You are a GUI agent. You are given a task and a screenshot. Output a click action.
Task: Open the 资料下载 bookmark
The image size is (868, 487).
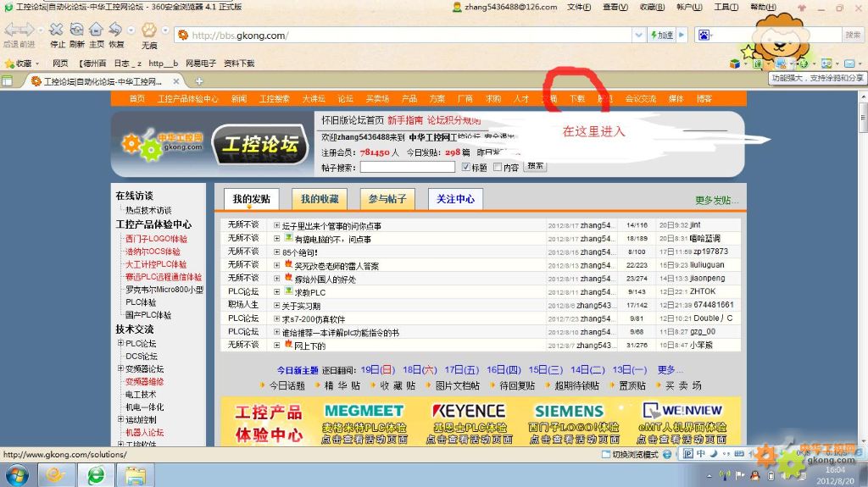click(239, 64)
